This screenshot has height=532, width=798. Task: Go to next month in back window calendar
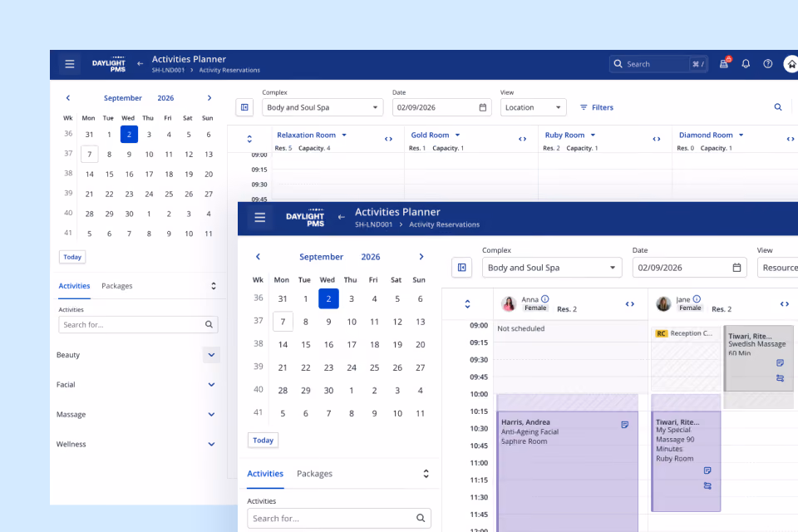click(x=209, y=98)
